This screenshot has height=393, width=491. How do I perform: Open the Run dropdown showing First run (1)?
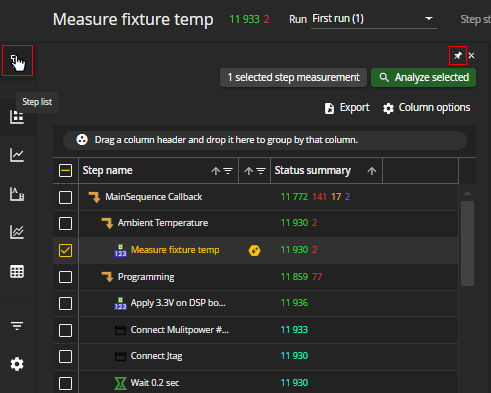[x=374, y=19]
